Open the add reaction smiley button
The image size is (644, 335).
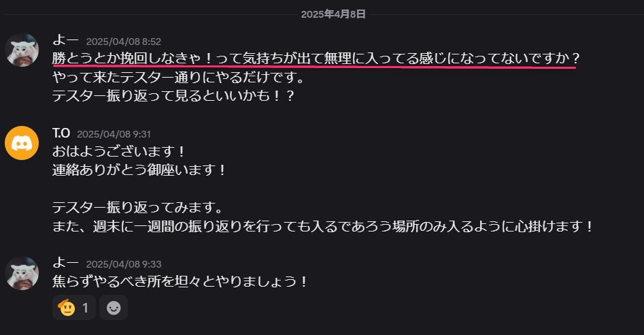114,308
